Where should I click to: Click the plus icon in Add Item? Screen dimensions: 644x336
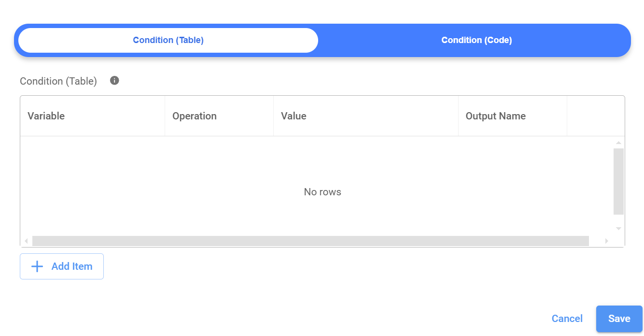pos(37,266)
